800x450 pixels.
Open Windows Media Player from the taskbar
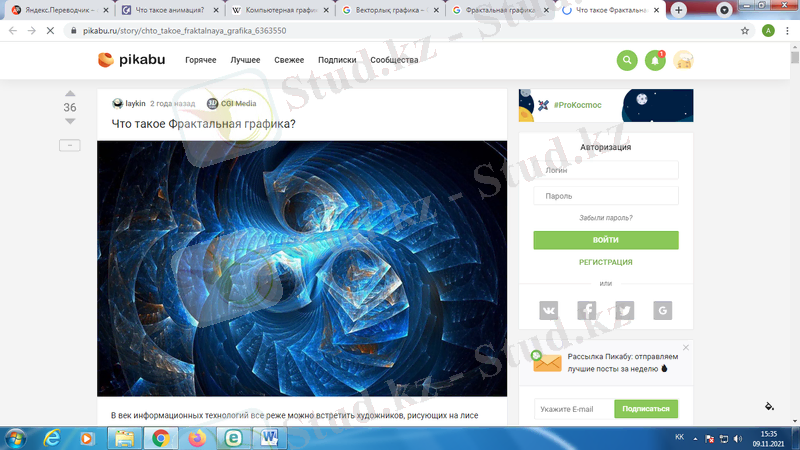87,438
